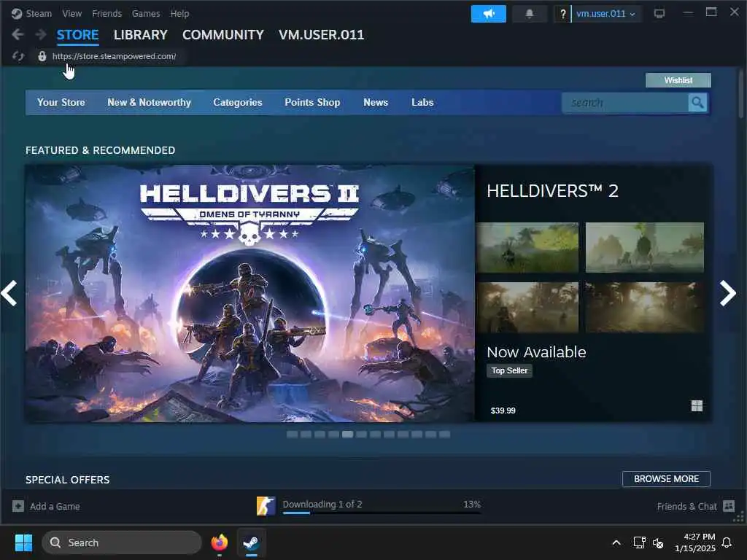Switch to the COMMUNITY tab
The width and height of the screenshot is (747, 560).
click(223, 35)
